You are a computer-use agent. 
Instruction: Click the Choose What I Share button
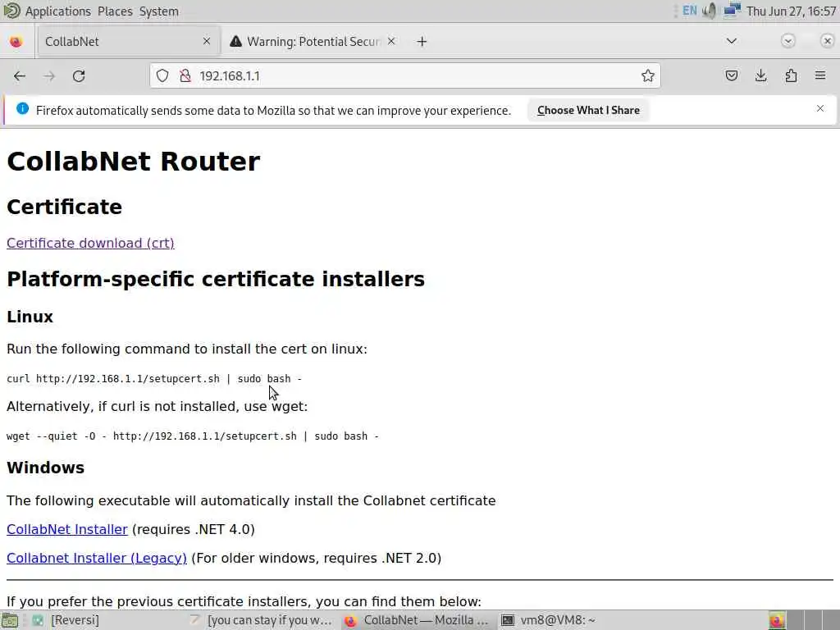point(588,111)
